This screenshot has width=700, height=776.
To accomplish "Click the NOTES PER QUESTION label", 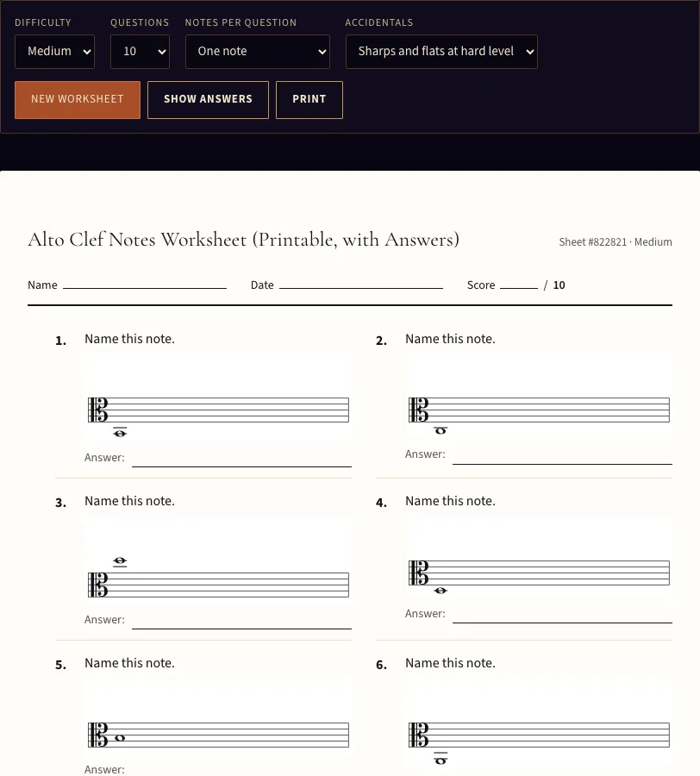I will 241,22.
